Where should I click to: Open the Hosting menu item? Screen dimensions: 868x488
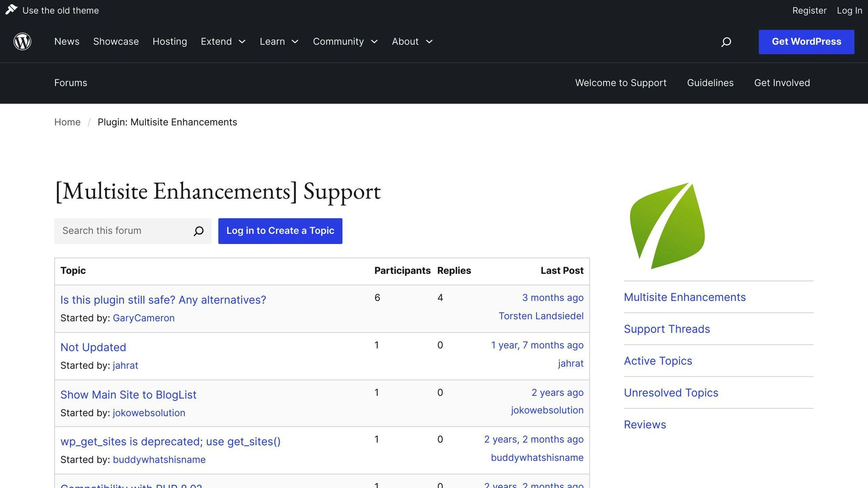tap(170, 42)
